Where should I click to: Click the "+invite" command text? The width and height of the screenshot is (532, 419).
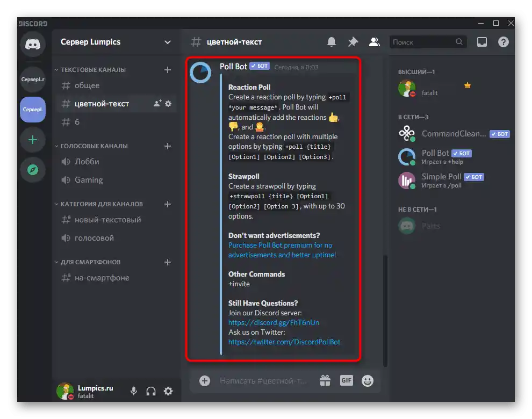239,284
